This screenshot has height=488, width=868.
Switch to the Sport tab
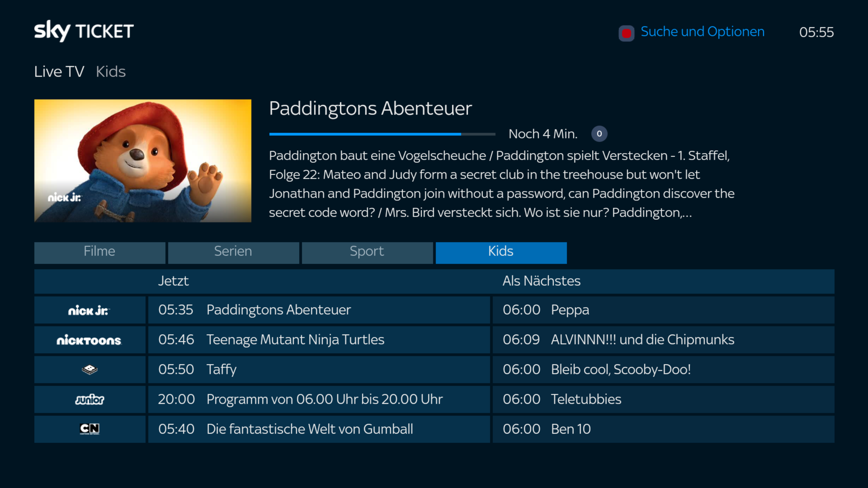pyautogui.click(x=367, y=253)
